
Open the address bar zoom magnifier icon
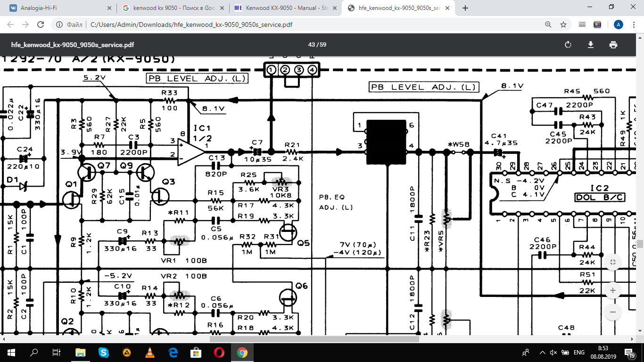pyautogui.click(x=548, y=25)
